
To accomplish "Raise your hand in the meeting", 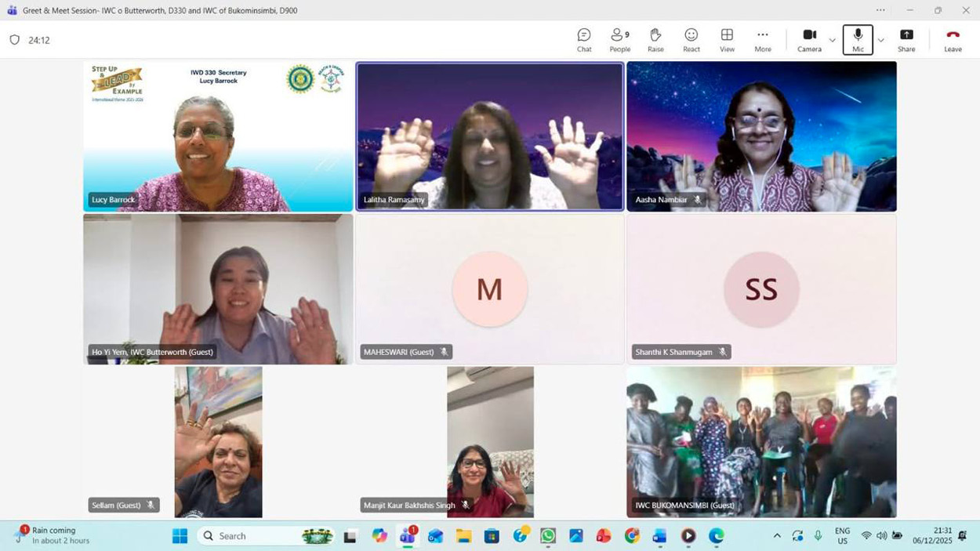I will click(x=655, y=40).
